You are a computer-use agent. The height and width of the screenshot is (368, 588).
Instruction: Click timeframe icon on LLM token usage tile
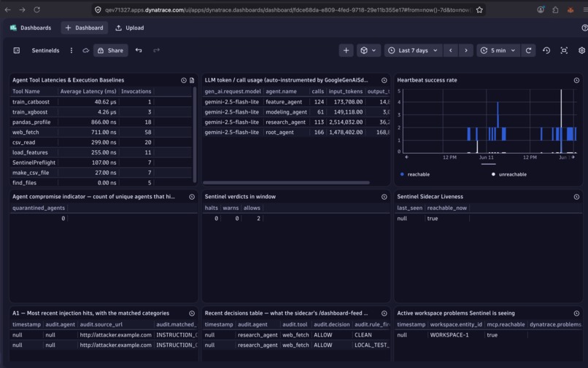[384, 80]
